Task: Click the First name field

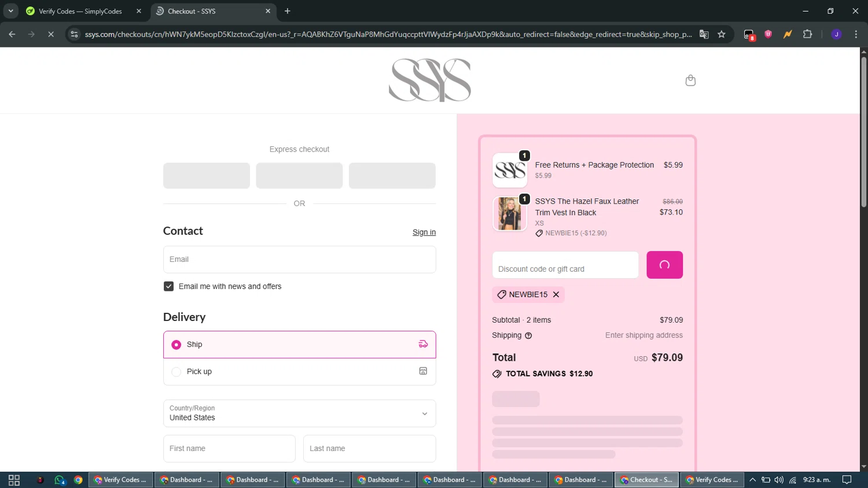Action: 229,449
